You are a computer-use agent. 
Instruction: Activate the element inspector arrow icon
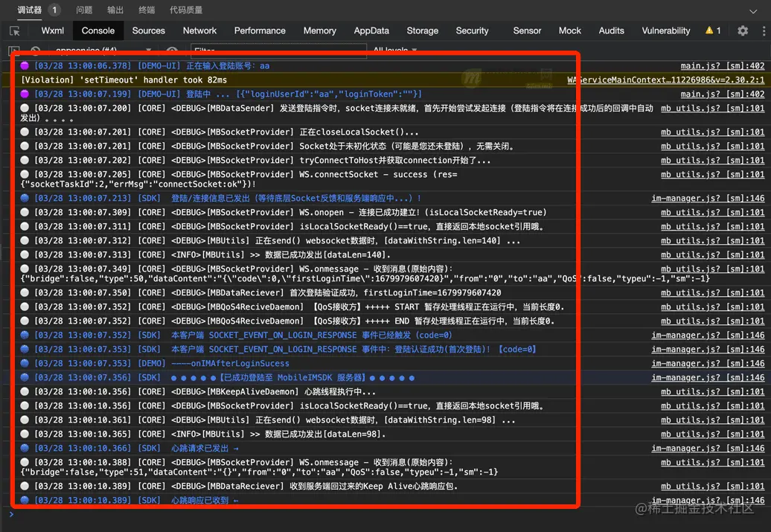(x=15, y=31)
